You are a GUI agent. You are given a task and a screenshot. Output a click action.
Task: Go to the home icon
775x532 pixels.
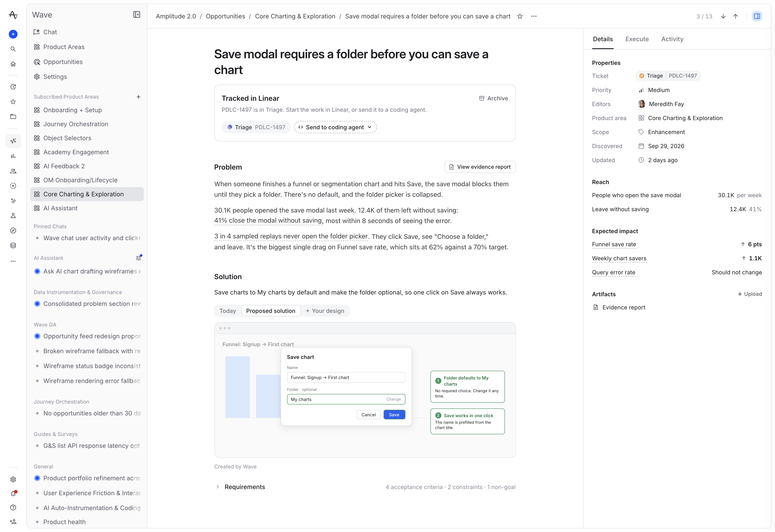[x=13, y=64]
